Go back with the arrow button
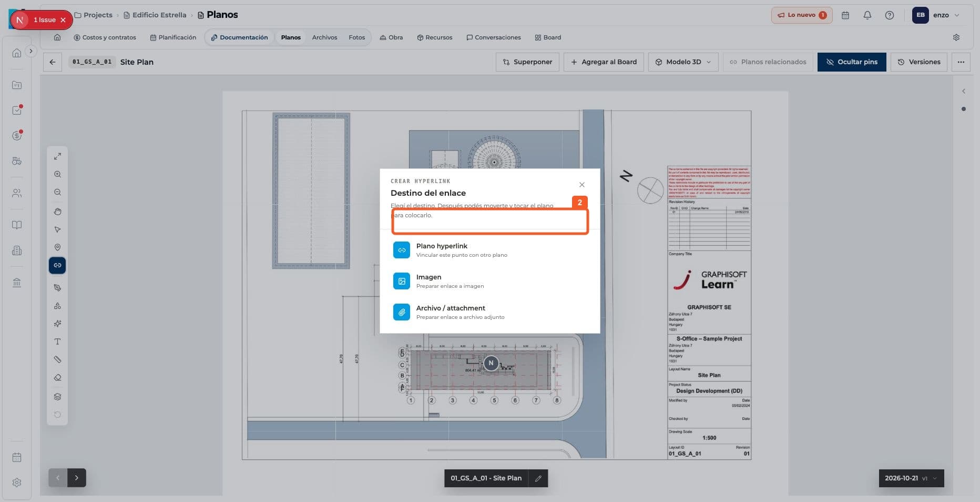This screenshot has width=980, height=502. [53, 62]
